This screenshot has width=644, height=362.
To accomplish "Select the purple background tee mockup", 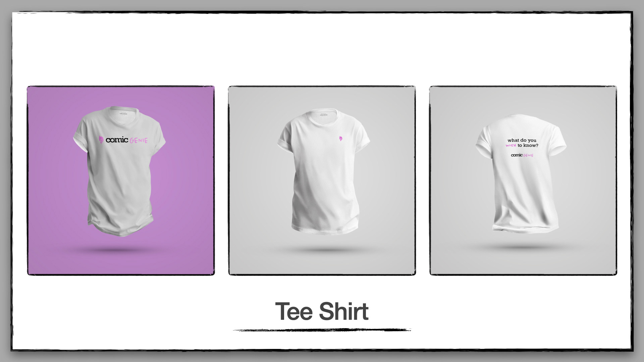I will coord(121,181).
